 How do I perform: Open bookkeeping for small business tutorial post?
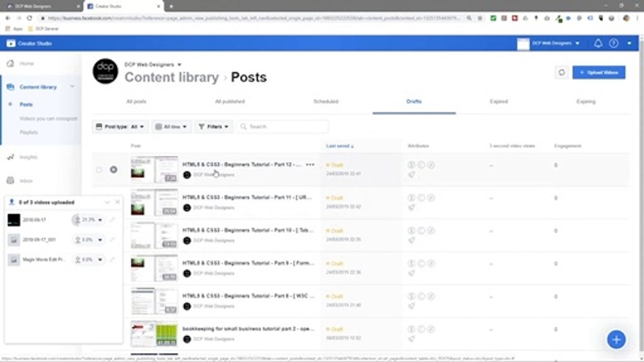(x=248, y=329)
